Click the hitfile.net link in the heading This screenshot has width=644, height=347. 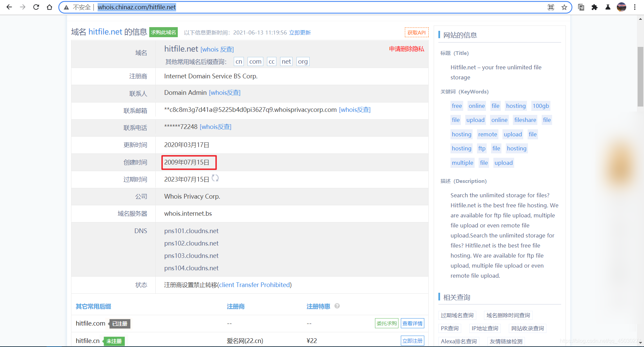click(105, 32)
